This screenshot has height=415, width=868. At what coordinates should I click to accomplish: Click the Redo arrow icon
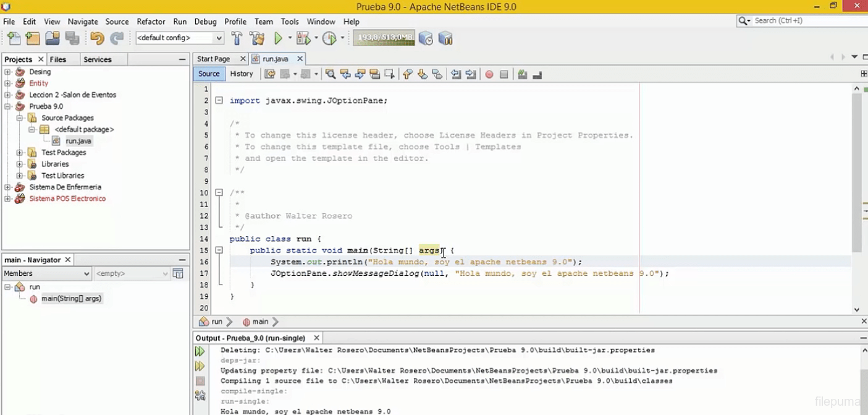click(x=117, y=38)
